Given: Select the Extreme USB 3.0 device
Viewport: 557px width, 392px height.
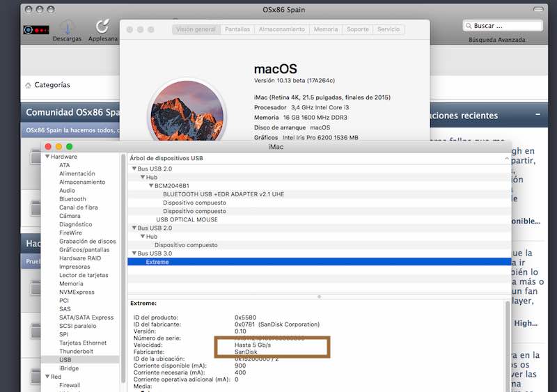Looking at the screenshot, I should (319, 262).
